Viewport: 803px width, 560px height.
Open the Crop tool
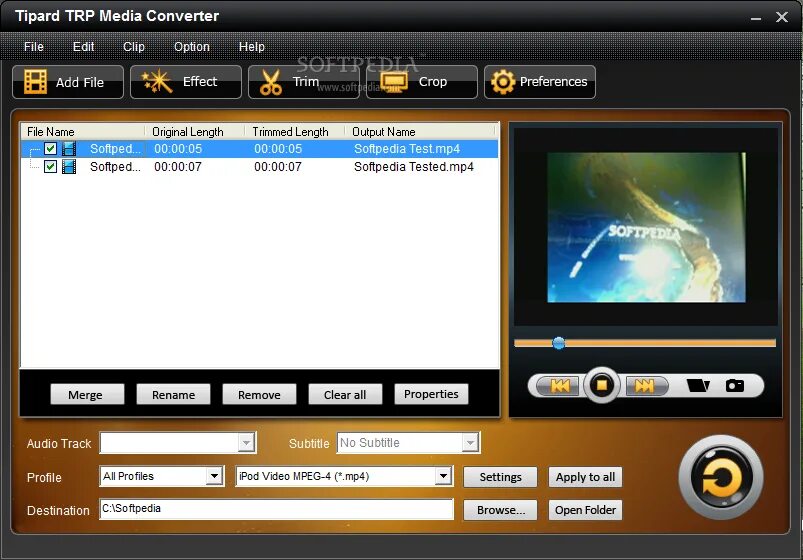tap(421, 81)
